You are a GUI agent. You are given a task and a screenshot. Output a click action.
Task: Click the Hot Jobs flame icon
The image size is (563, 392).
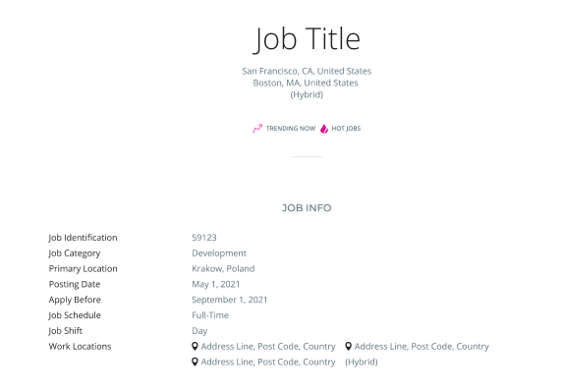click(x=324, y=129)
